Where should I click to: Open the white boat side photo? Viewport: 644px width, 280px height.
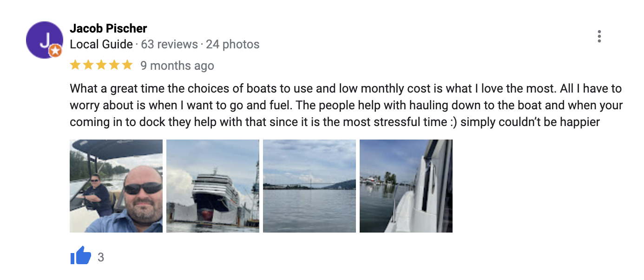(406, 186)
